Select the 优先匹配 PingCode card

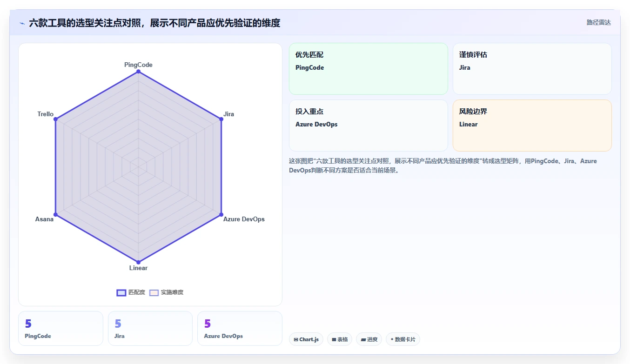pos(368,69)
